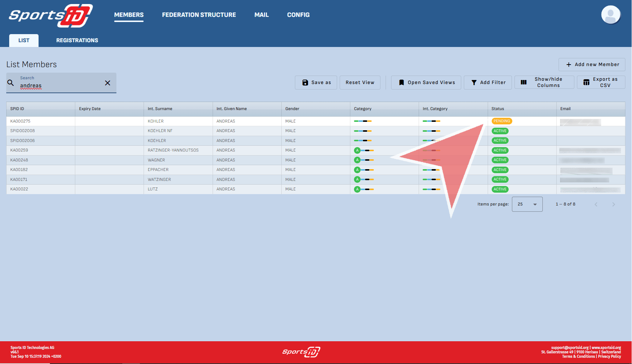Image resolution: width=632 pixels, height=364 pixels.
Task: Click the SportsID logo in header
Action: [51, 15]
